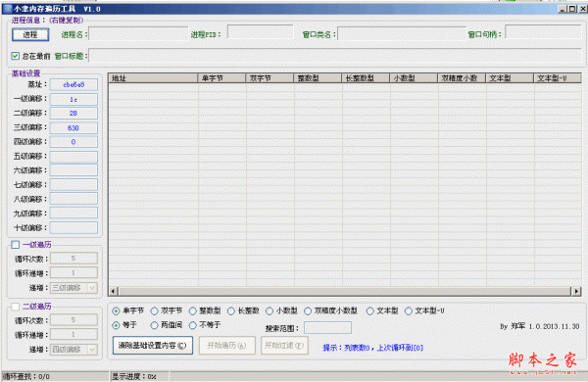Click the 双精度小数 column header
The image size is (588, 382).
pyautogui.click(x=462, y=78)
